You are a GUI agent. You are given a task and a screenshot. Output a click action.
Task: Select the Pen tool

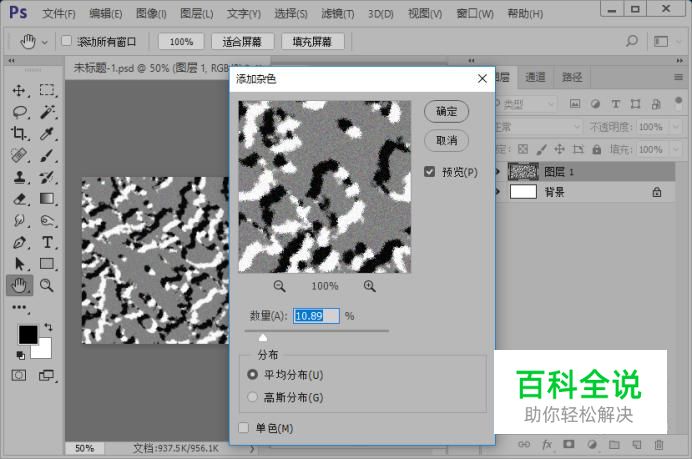(19, 242)
